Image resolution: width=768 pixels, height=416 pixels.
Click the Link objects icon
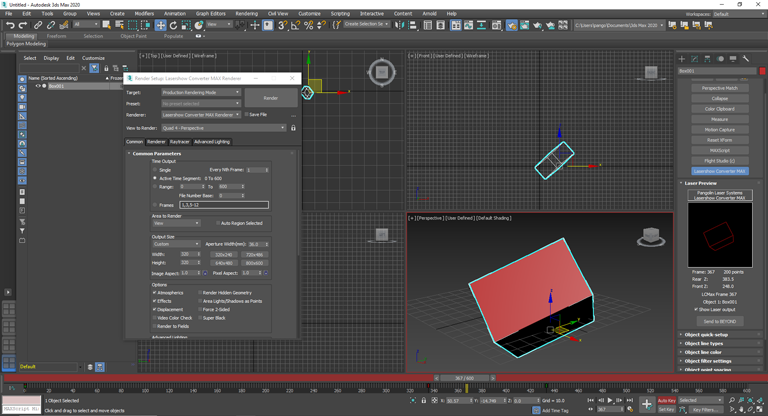click(38, 25)
